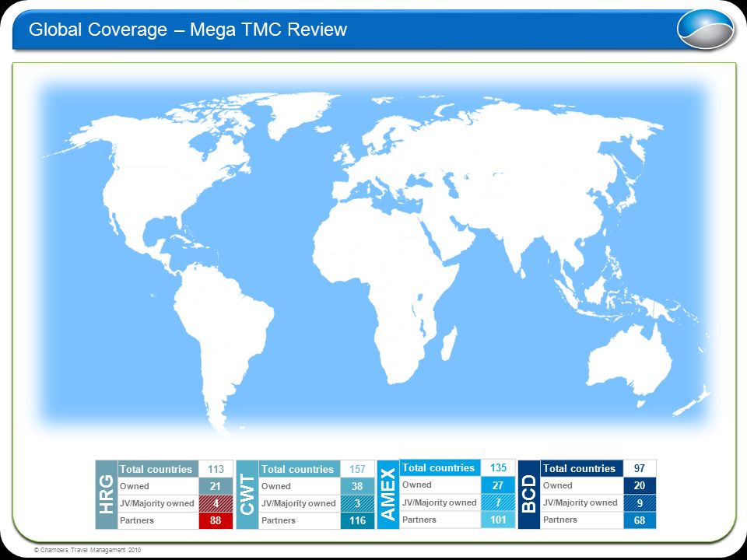
Task: Click the BCD 'Owned' row label
Action: (x=581, y=485)
